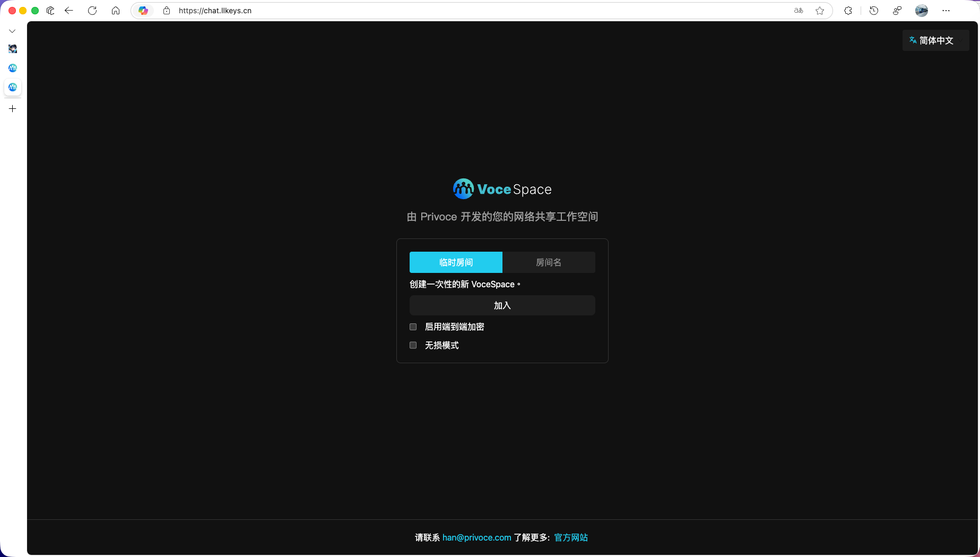Select the 临时房间 tab
Viewport: 980px width, 557px height.
456,262
